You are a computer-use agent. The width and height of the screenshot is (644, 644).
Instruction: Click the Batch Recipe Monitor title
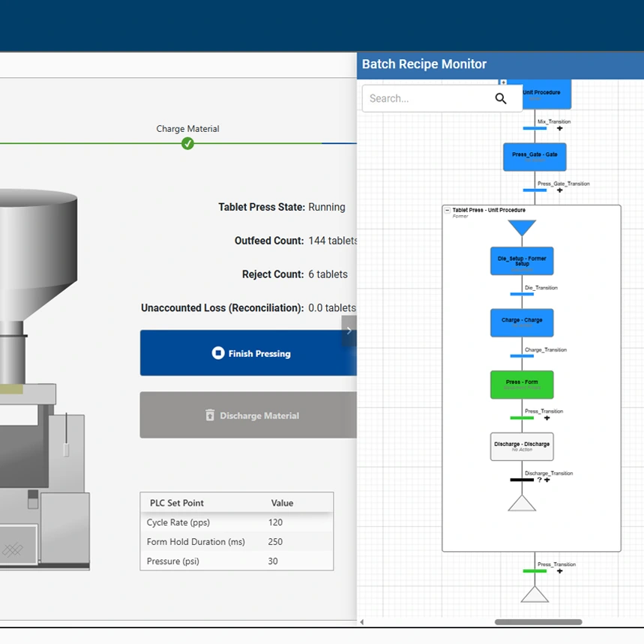pos(424,64)
